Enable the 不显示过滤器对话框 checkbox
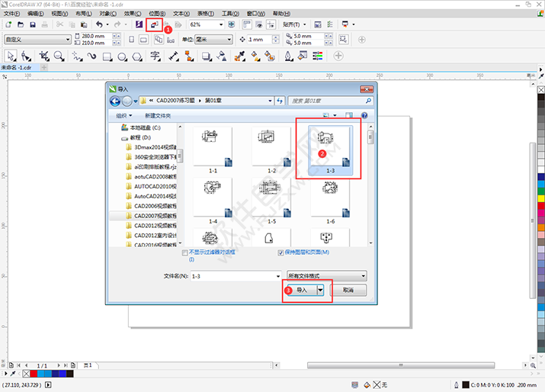The height and width of the screenshot is (392, 545). [x=184, y=252]
